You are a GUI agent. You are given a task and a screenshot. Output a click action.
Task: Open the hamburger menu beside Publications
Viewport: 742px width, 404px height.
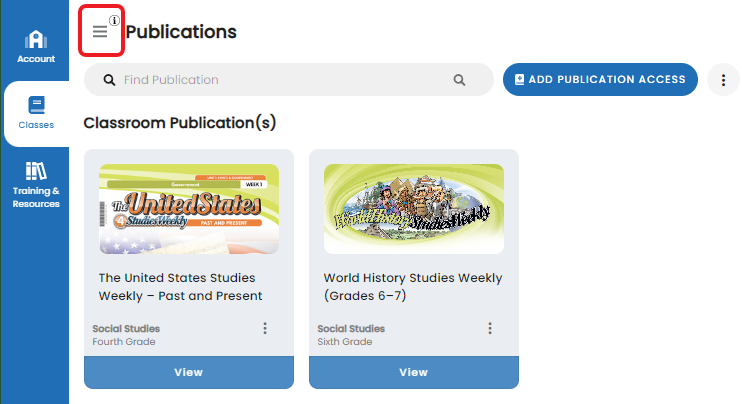(x=100, y=32)
